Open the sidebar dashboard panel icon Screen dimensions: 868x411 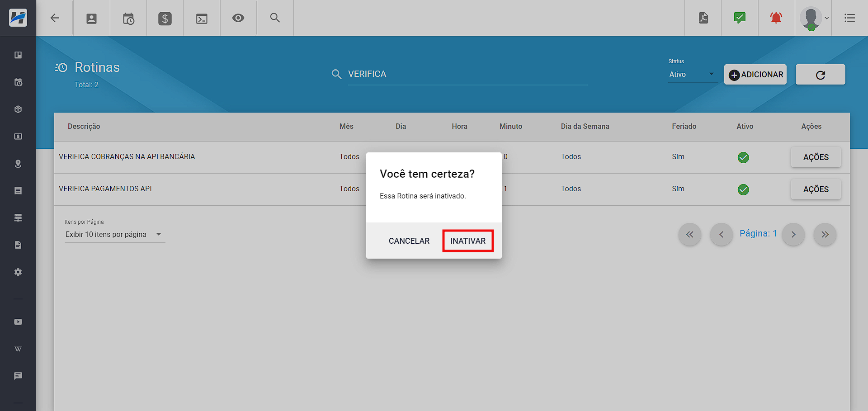(x=18, y=55)
